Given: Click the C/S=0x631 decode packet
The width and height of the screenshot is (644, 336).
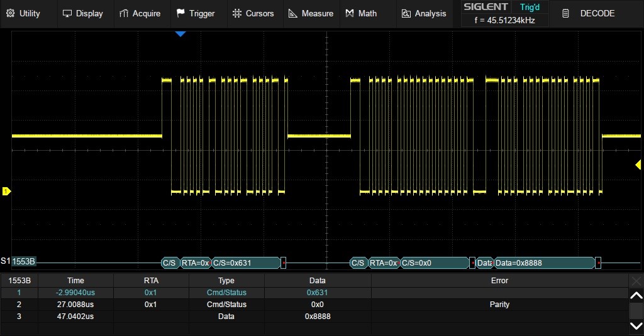Looking at the screenshot, I should pyautogui.click(x=245, y=263).
